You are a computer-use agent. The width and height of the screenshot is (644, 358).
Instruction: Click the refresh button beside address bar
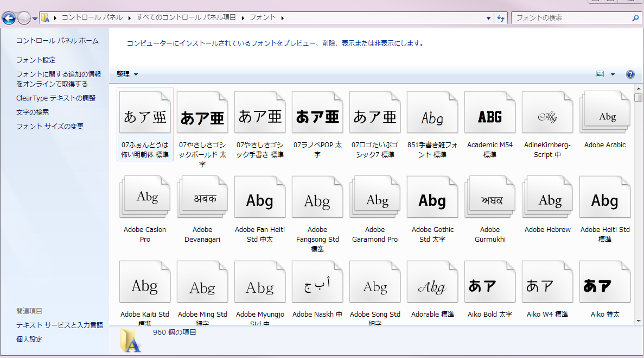501,18
